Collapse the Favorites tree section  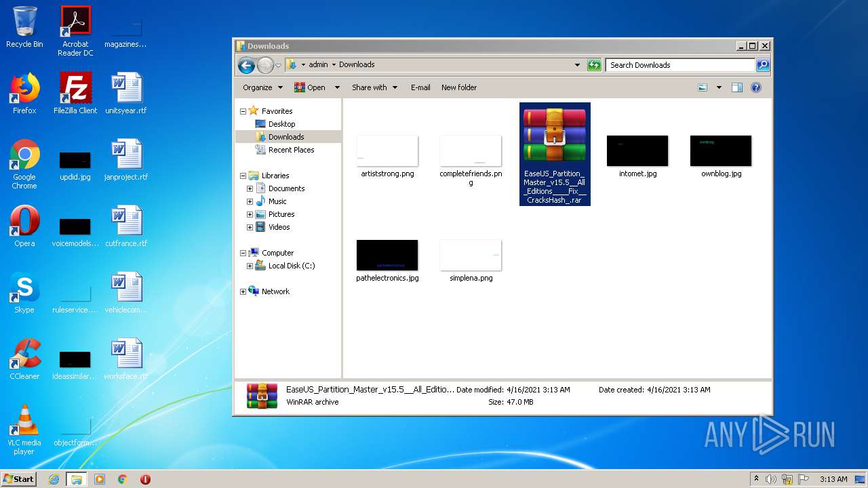243,111
